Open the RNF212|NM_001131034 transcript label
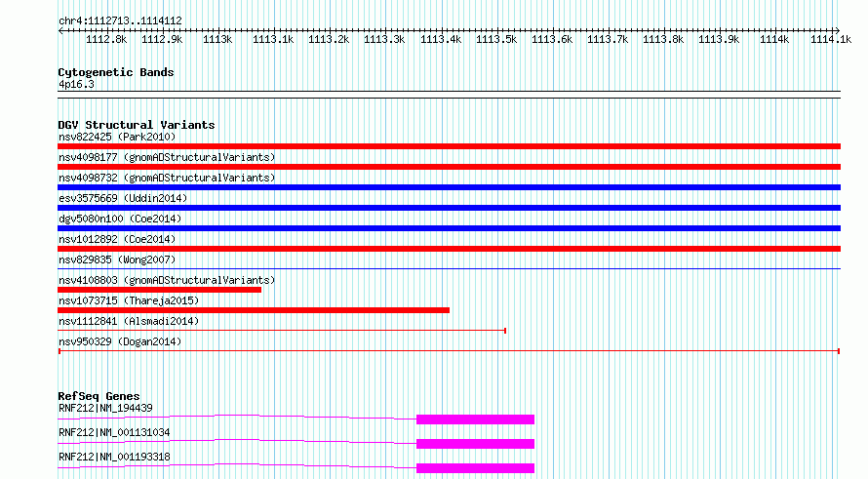 (114, 432)
